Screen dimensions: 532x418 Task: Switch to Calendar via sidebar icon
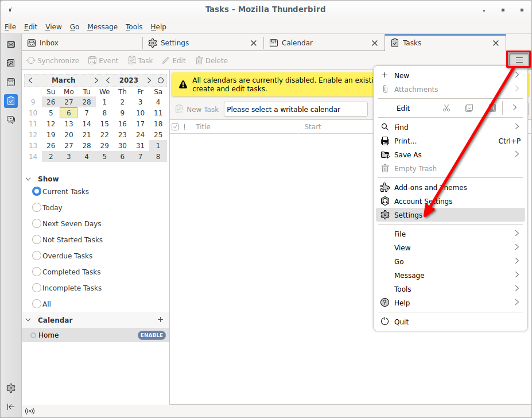coord(10,82)
